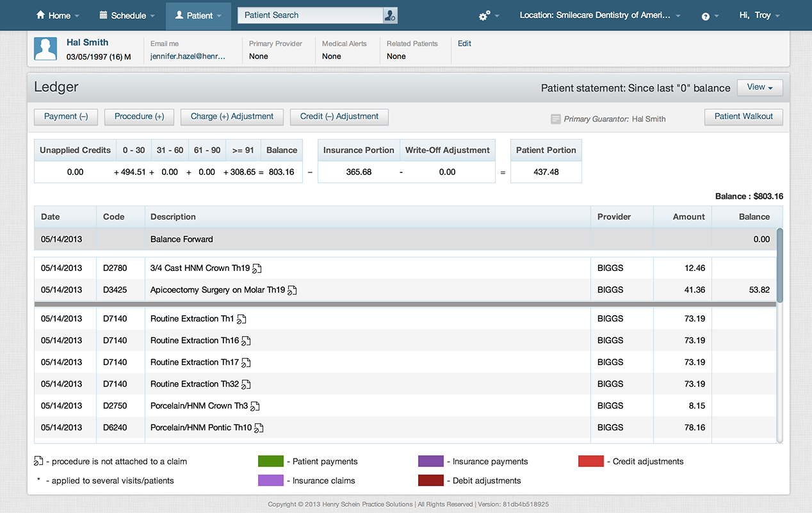
Task: Open the Home menu
Action: [x=57, y=14]
